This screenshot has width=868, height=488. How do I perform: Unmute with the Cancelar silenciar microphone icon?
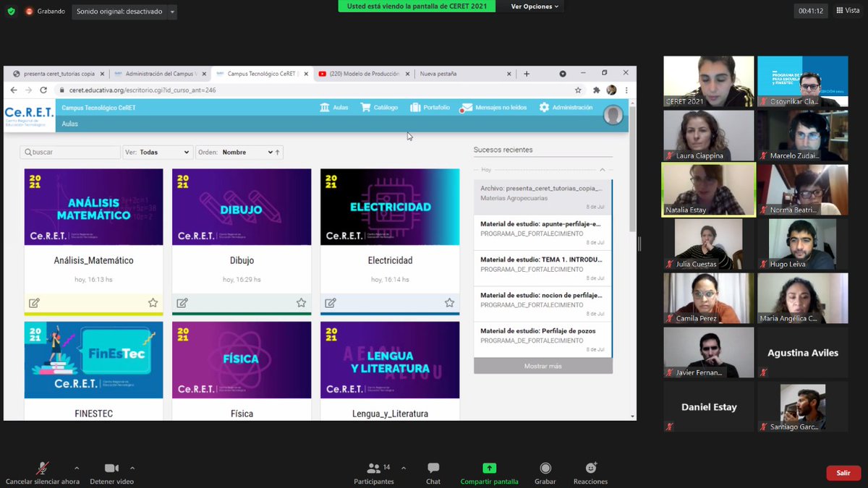(x=42, y=468)
